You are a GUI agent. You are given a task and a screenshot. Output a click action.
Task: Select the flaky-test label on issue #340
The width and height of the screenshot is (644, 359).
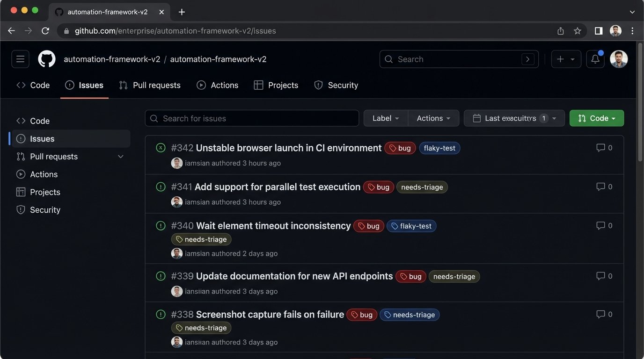point(411,226)
